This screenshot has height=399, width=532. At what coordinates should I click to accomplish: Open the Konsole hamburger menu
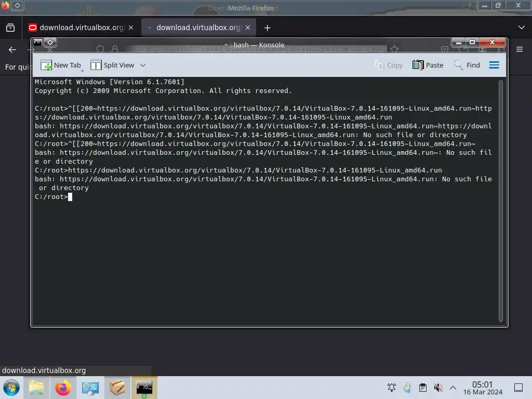(x=494, y=65)
